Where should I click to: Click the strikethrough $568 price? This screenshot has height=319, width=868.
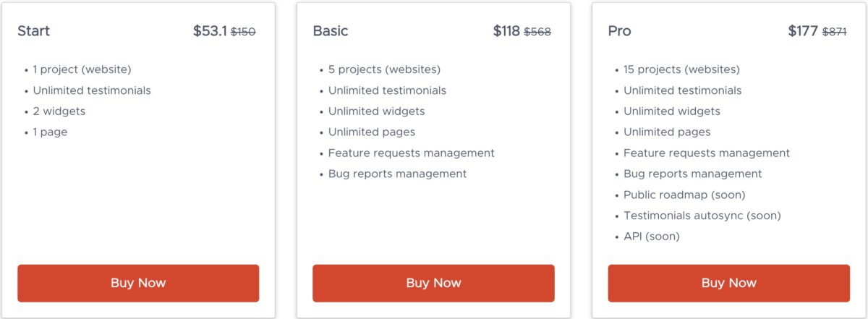click(537, 32)
